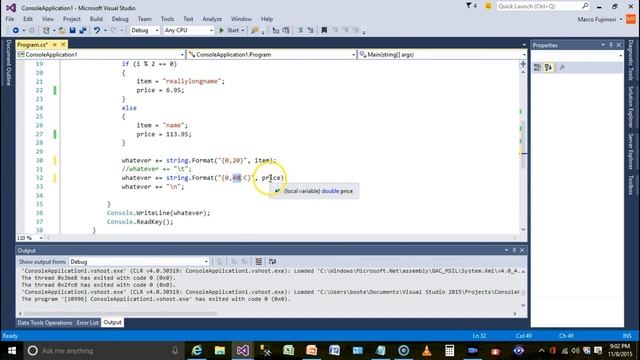Image resolution: width=640 pixels, height=360 pixels.
Task: Click the split editor handle above scrollbar
Action: click(523, 64)
